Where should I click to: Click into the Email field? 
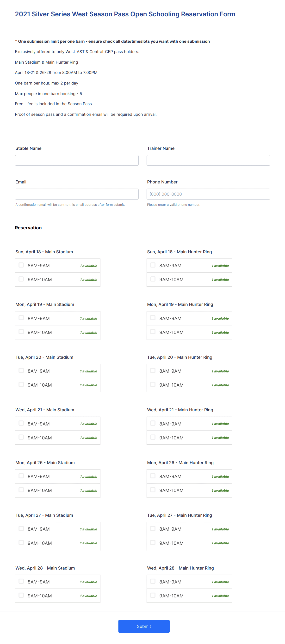click(x=77, y=194)
